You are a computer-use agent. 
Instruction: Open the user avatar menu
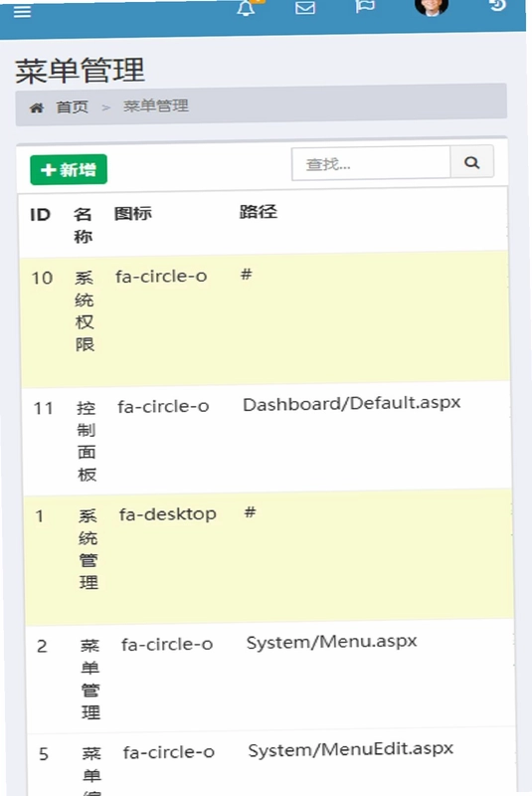coord(432,6)
